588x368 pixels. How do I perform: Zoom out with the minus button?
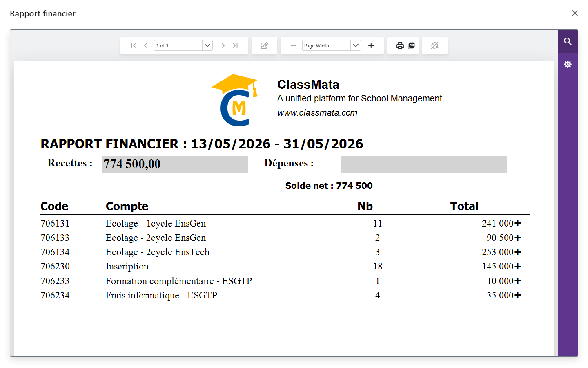(x=293, y=45)
